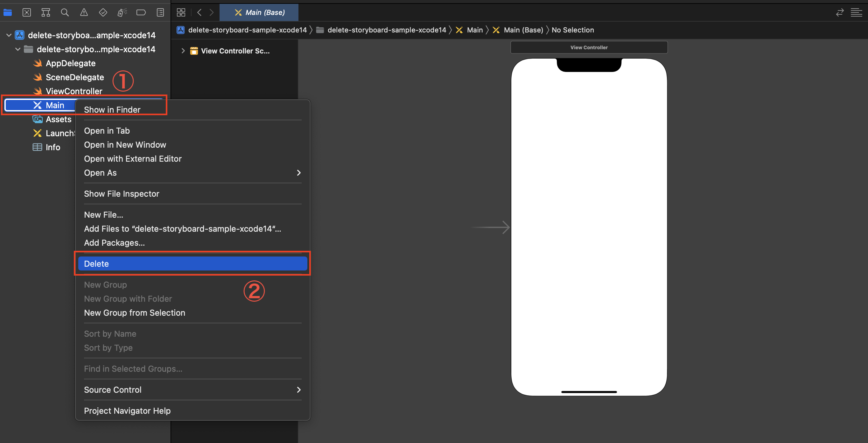
Task: Open the Breakpoint navigator icon
Action: pyautogui.click(x=141, y=12)
